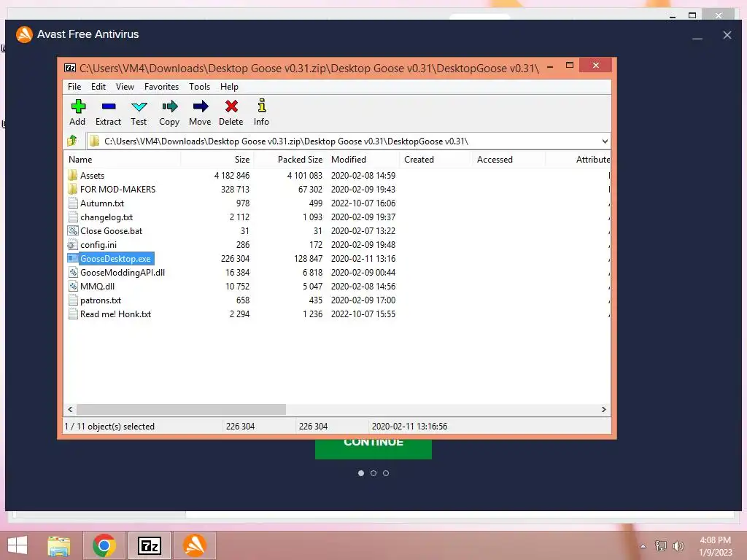
Task: Open Google Chrome from the taskbar
Action: click(x=104, y=545)
